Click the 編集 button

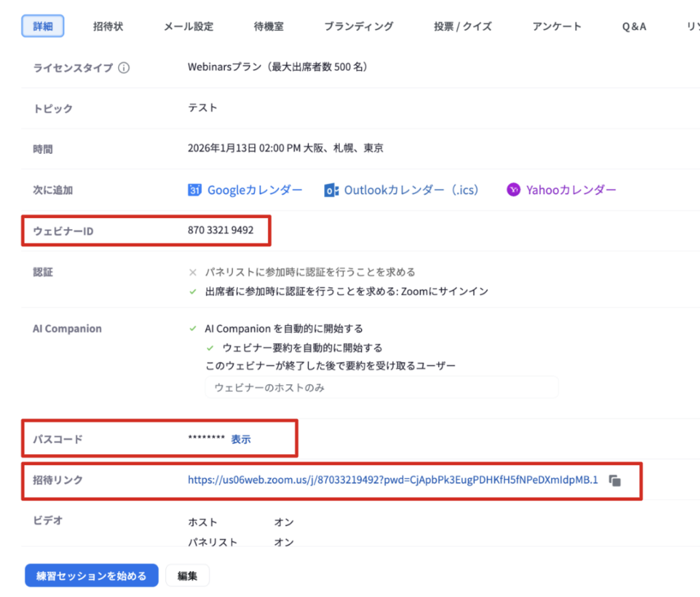pyautogui.click(x=187, y=576)
